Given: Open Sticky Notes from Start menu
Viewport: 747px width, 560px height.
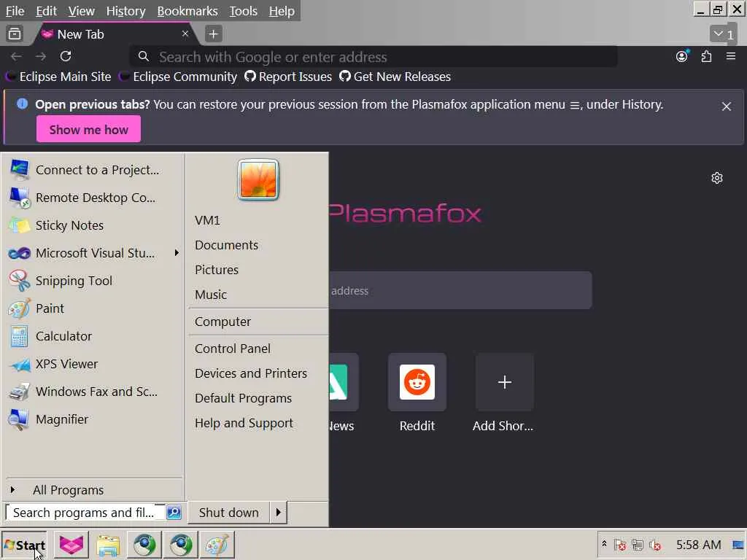Looking at the screenshot, I should [x=93, y=225].
